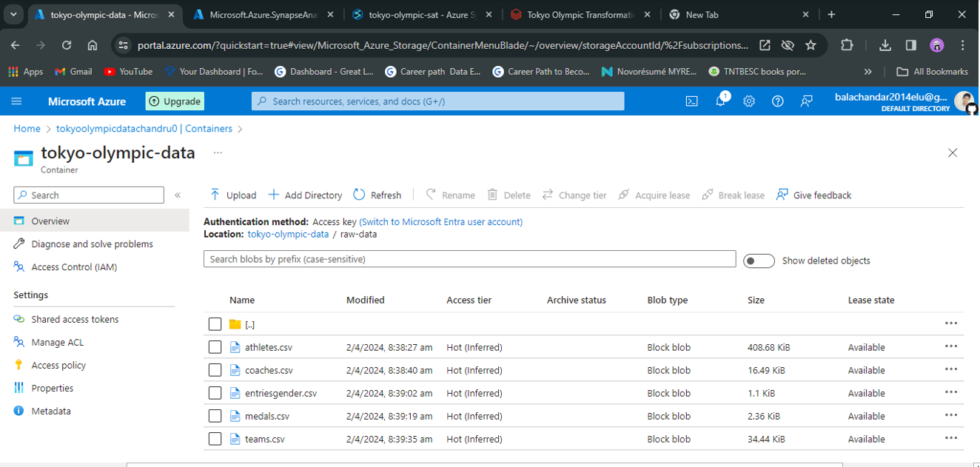
Task: Open more options for entriesgender.csv row
Action: click(x=951, y=392)
